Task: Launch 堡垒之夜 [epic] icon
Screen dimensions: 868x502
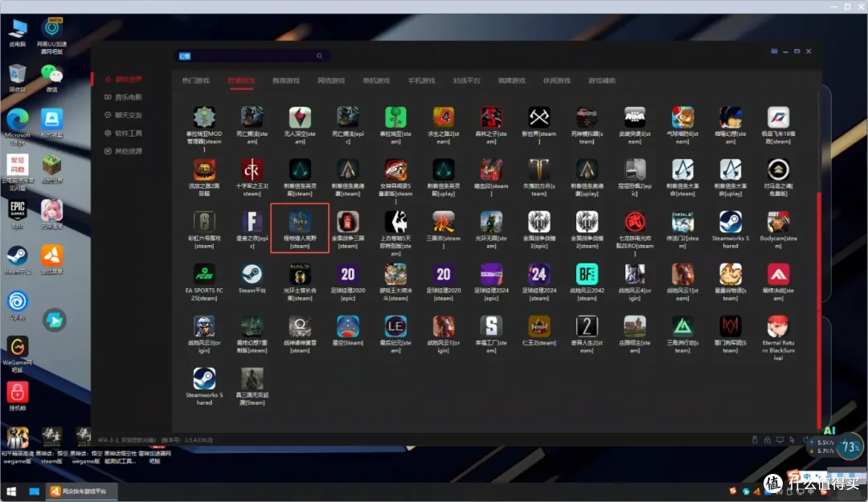Action: tap(252, 222)
